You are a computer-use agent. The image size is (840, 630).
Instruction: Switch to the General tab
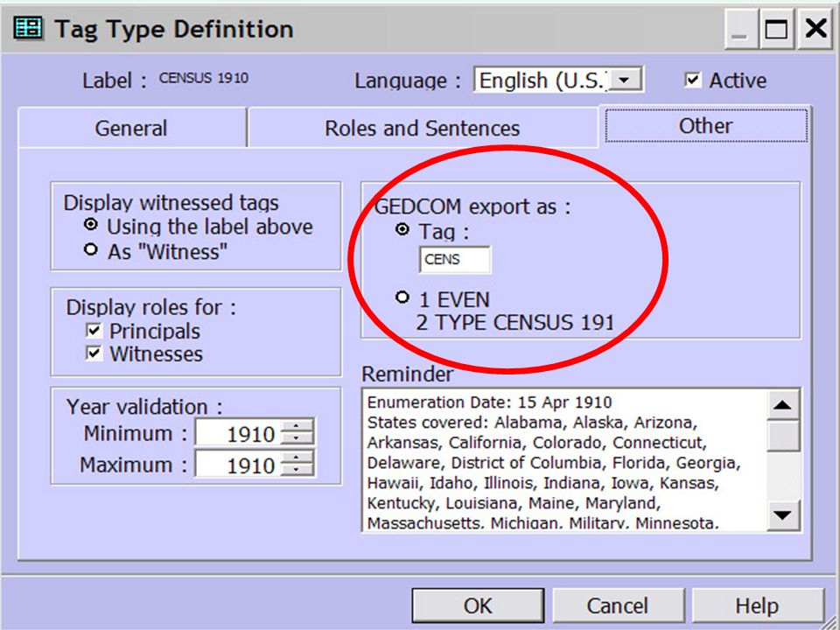132,129
